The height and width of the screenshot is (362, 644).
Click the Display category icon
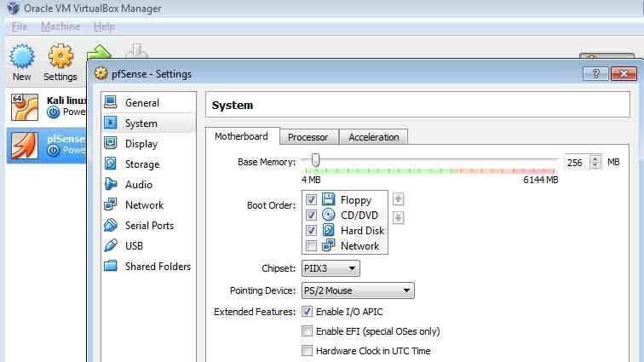[111, 143]
